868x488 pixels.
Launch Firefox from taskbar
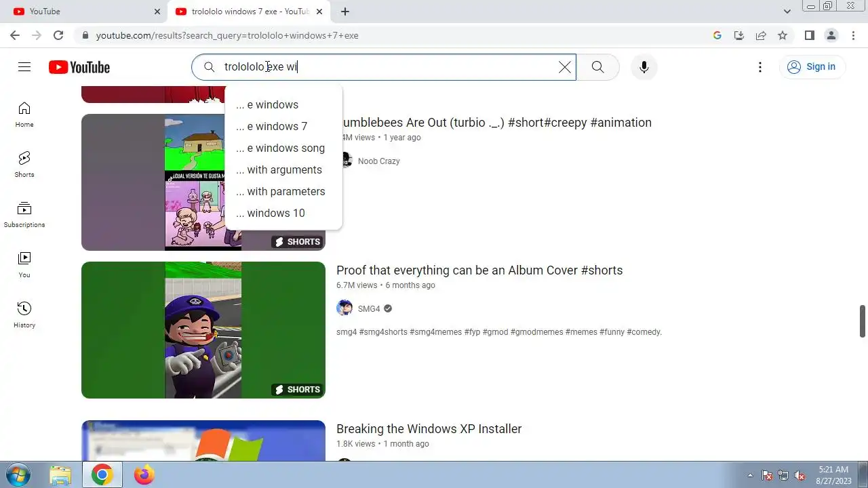[x=144, y=474]
